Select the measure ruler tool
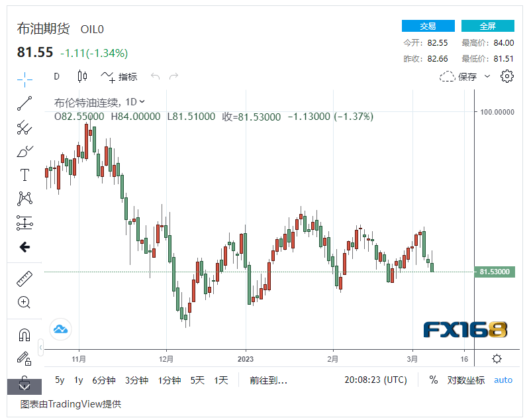This screenshot has width=529, height=420. pos(24,279)
